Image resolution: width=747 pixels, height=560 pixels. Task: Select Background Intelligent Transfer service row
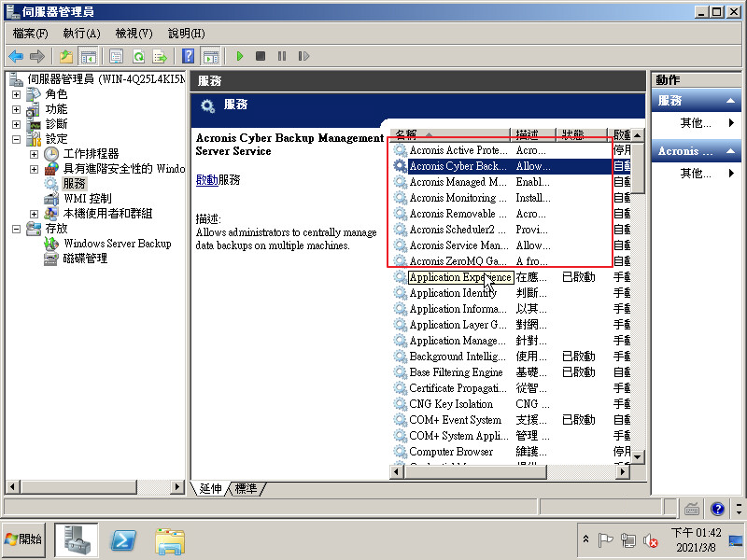511,357
